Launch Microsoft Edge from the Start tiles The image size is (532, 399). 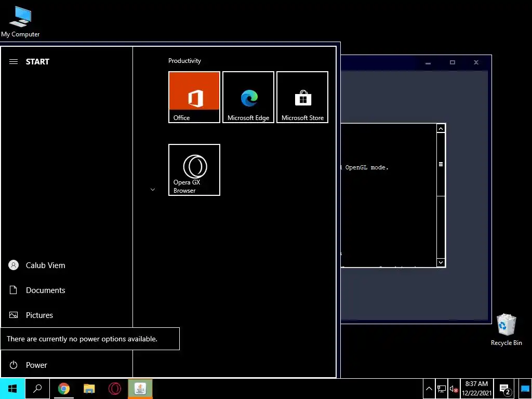click(248, 97)
